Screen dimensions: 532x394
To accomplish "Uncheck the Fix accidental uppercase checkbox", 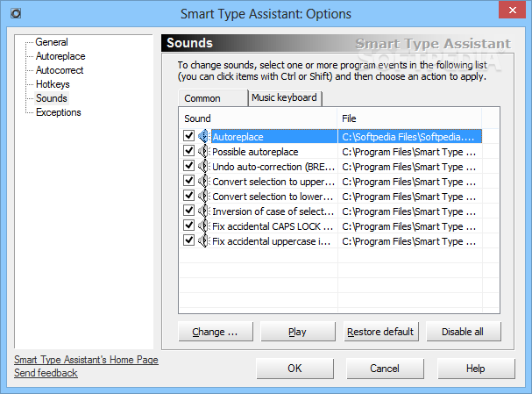I will pos(188,240).
